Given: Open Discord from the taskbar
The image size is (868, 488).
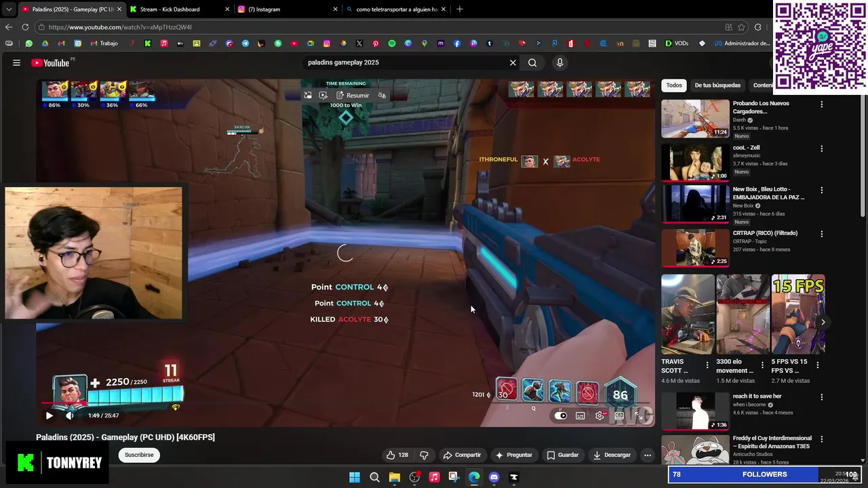Looking at the screenshot, I should click(x=494, y=477).
